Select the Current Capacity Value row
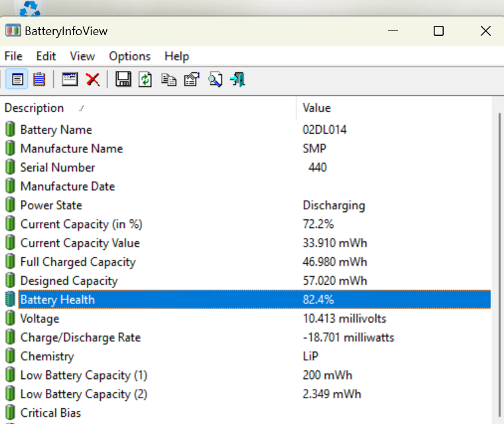 (x=245, y=243)
